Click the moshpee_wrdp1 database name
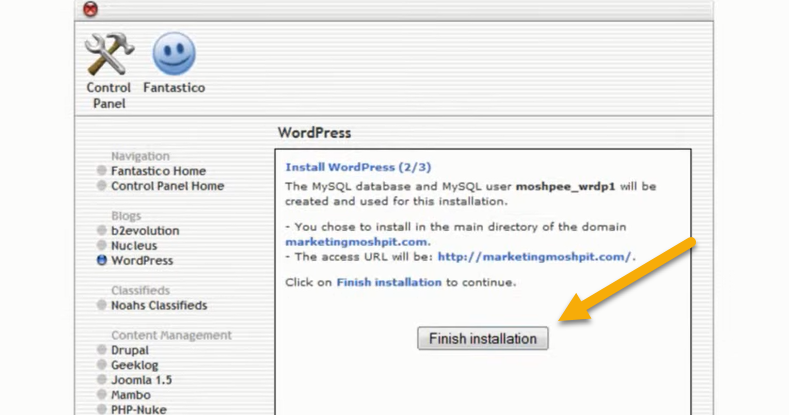789x415 pixels. click(x=566, y=187)
